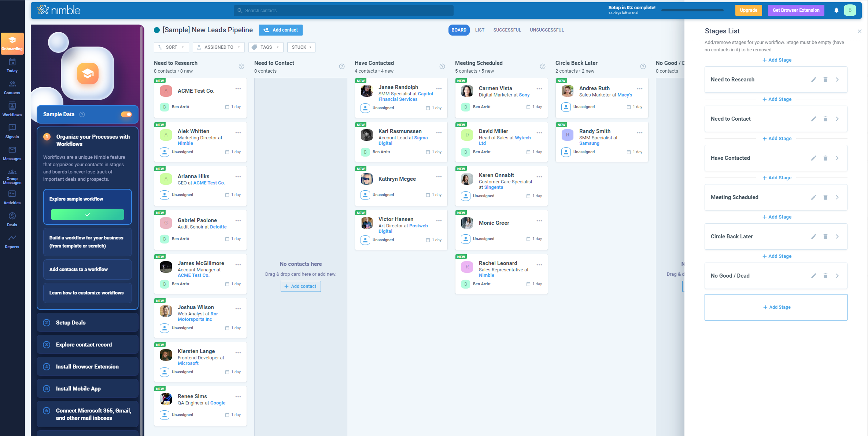
Task: Open more options on Carmen Vista card
Action: coord(539,89)
